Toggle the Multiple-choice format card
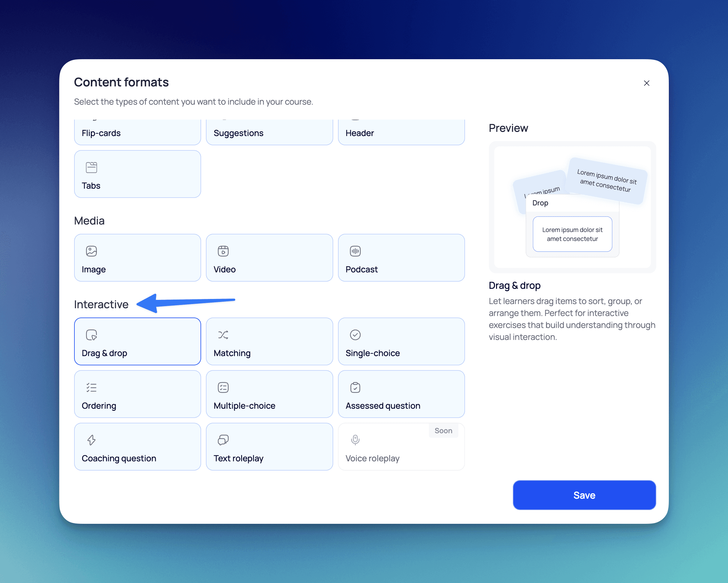The height and width of the screenshot is (583, 728). click(x=269, y=394)
